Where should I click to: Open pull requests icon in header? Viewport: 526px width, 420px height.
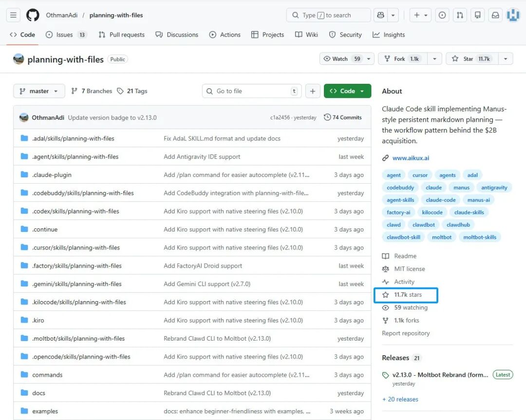pyautogui.click(x=459, y=15)
